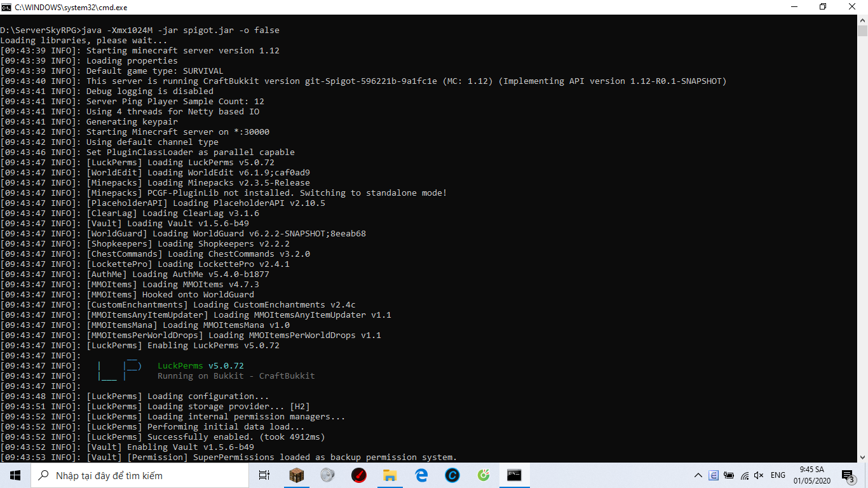The width and height of the screenshot is (868, 488).
Task: Click 'Server Ping Player Sample Count: 12'
Action: click(x=132, y=102)
